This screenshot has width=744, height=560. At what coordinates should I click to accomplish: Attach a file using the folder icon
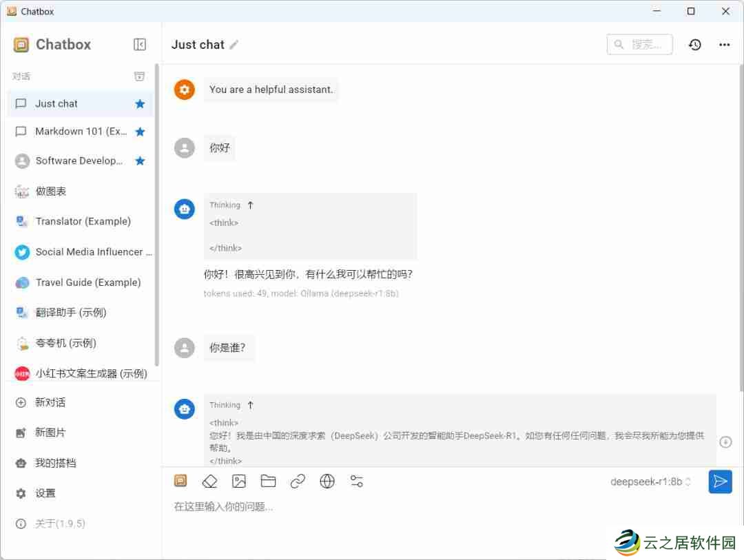tap(269, 481)
